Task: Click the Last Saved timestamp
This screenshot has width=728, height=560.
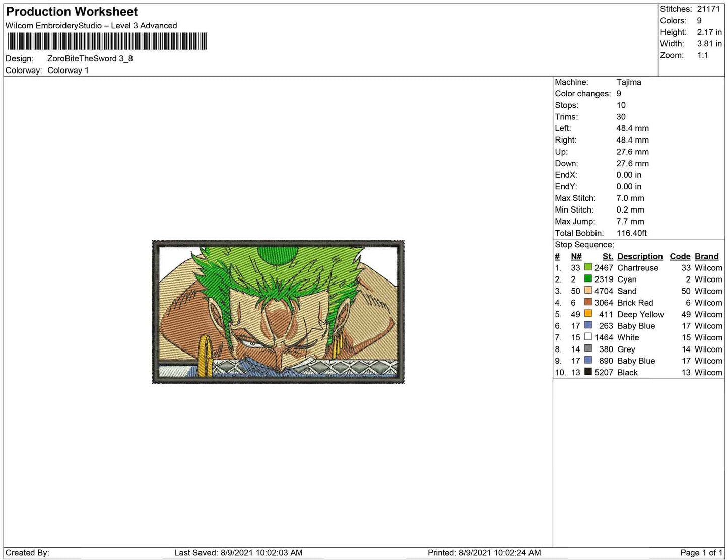Action: pyautogui.click(x=238, y=553)
